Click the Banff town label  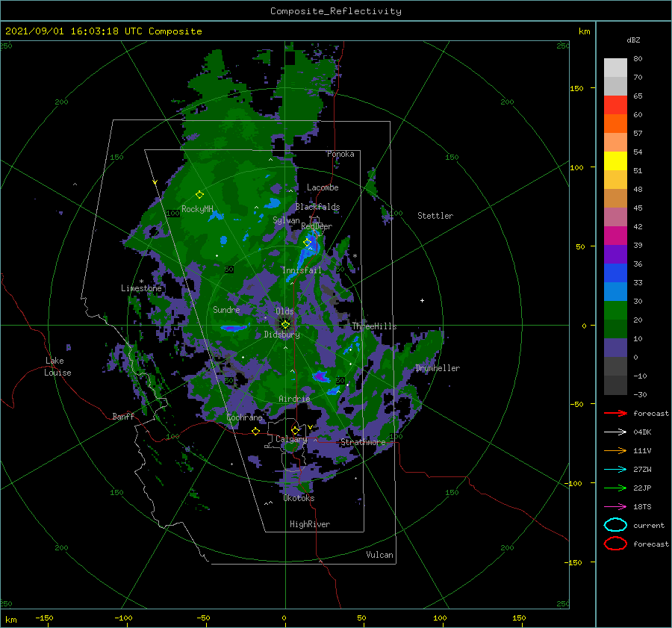point(123,416)
